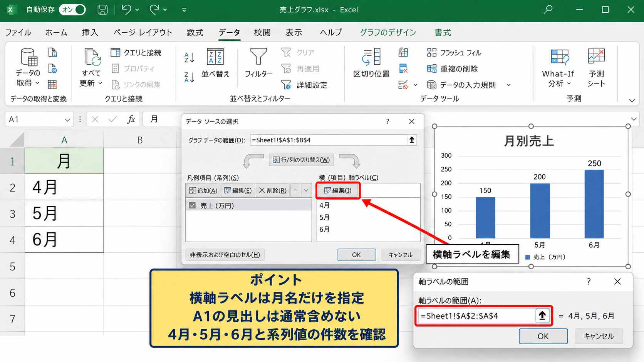644x362 pixels.
Task: Click the グラフ データの範囲 input field
Action: [x=329, y=140]
